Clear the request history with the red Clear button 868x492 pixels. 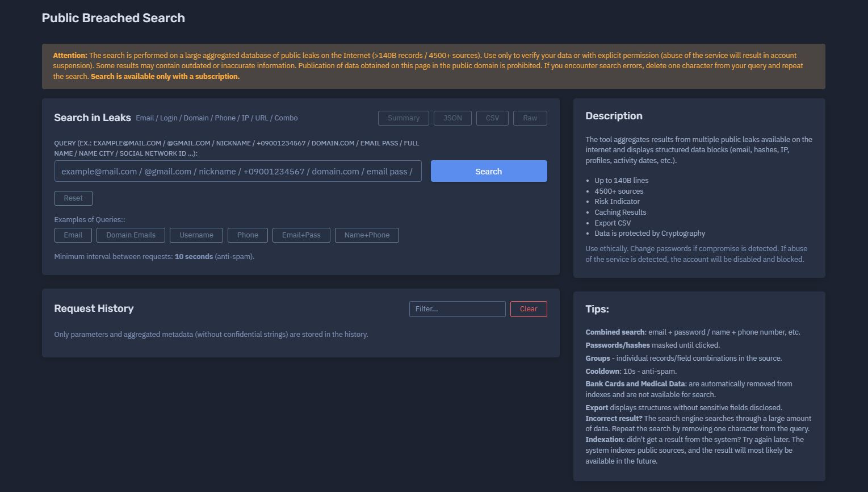point(528,309)
